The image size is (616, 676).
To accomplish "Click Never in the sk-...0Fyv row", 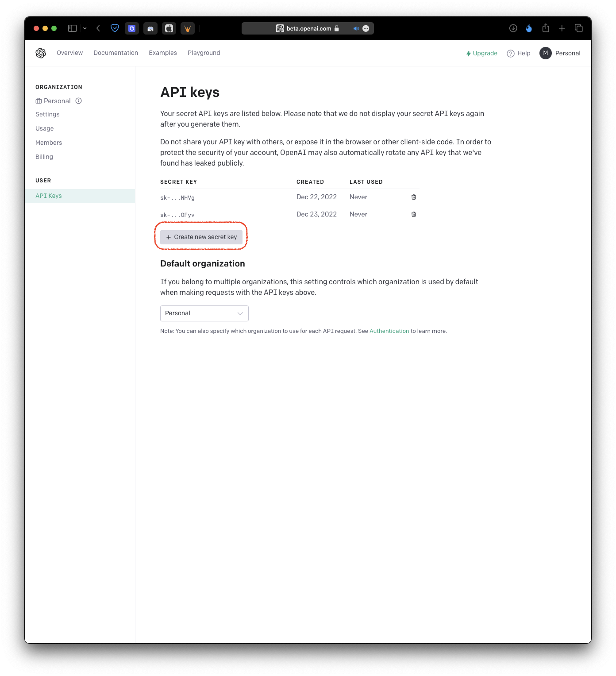I will tap(358, 214).
